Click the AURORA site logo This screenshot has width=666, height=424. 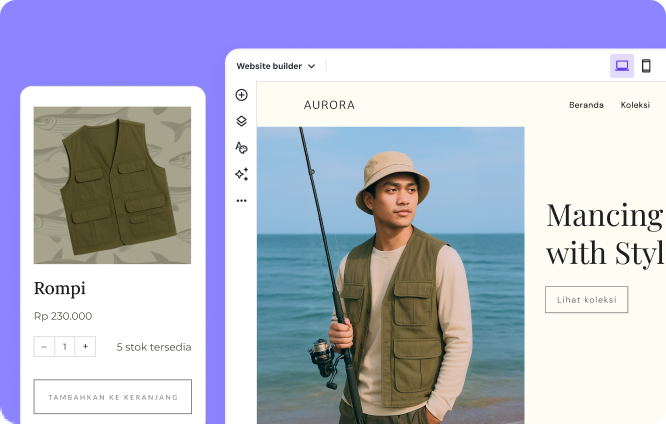(329, 105)
